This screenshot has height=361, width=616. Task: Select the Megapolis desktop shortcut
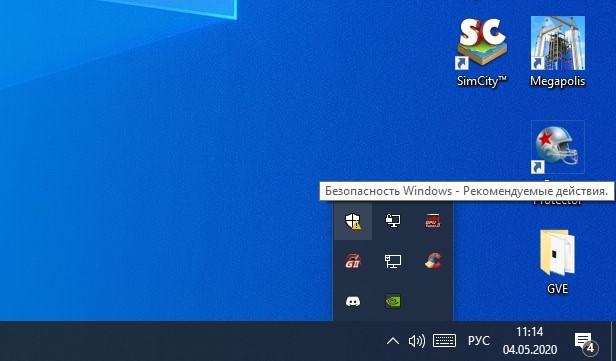(x=557, y=52)
